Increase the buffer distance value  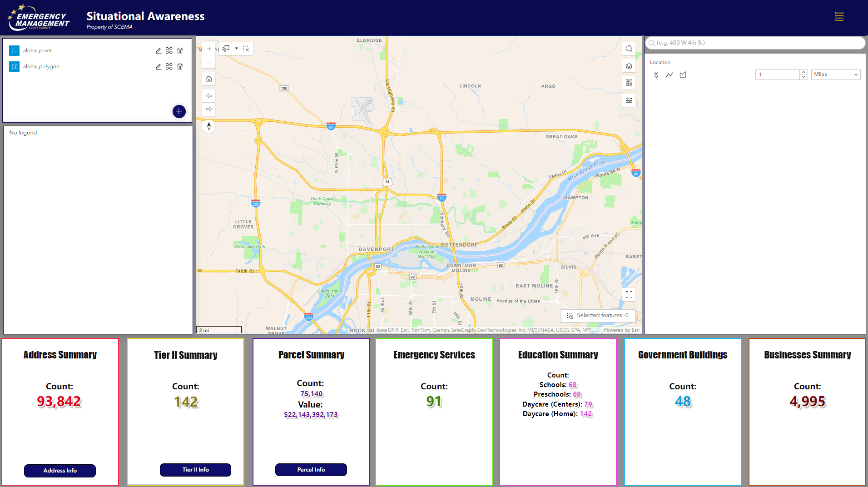[x=804, y=72]
